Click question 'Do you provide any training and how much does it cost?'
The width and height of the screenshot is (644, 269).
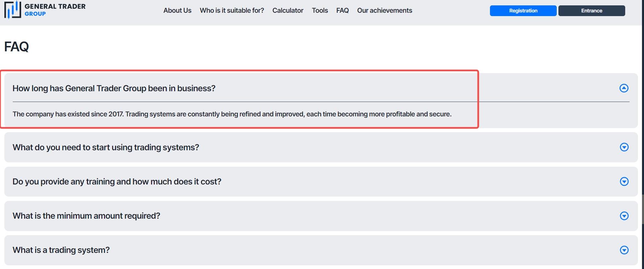click(117, 181)
